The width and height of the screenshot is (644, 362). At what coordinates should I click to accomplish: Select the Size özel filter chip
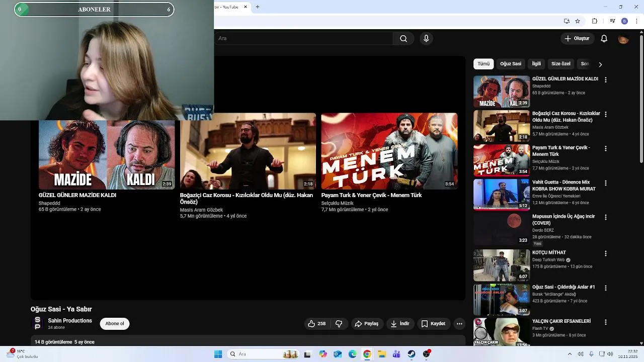560,64
